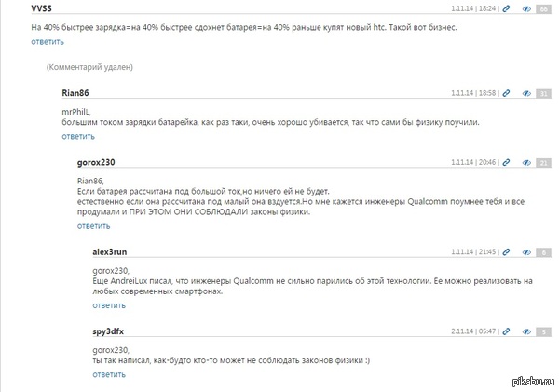The image size is (559, 392).
Task: Click ответить under Rian86 comment
Action: click(x=78, y=136)
